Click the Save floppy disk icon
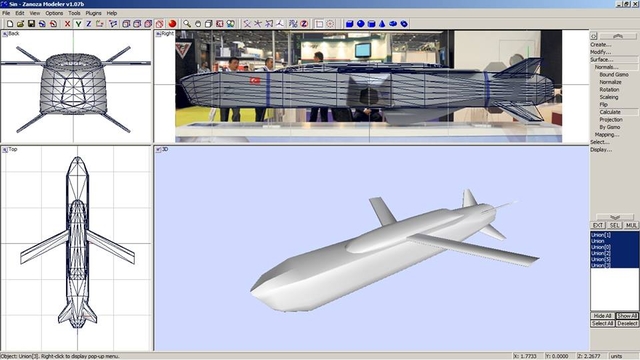Image resolution: width=640 pixels, height=360 pixels. [31, 24]
